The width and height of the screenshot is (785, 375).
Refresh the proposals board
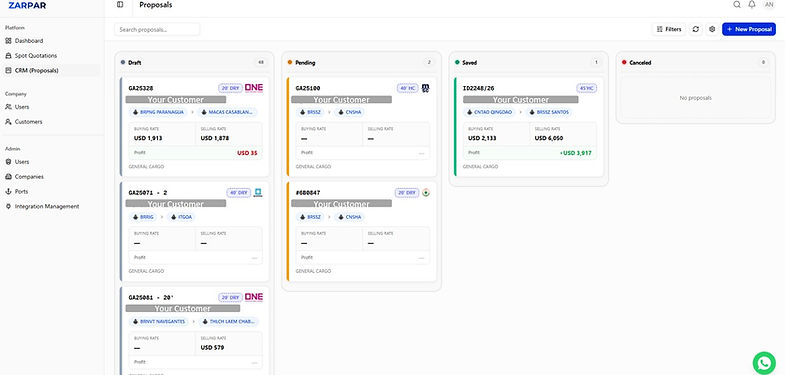(695, 29)
